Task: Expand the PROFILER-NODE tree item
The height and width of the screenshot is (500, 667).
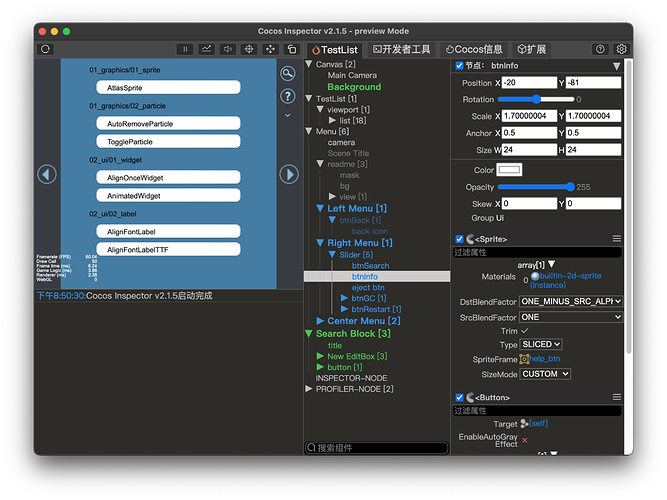Action: click(x=309, y=389)
